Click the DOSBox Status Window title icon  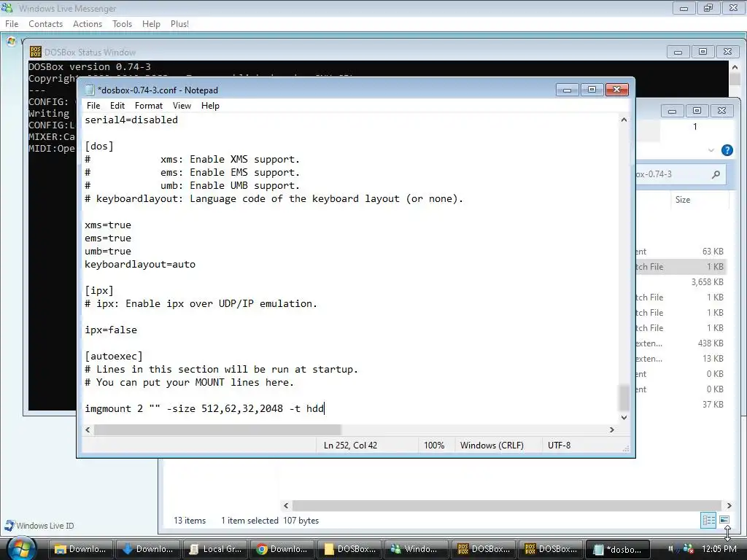(35, 52)
